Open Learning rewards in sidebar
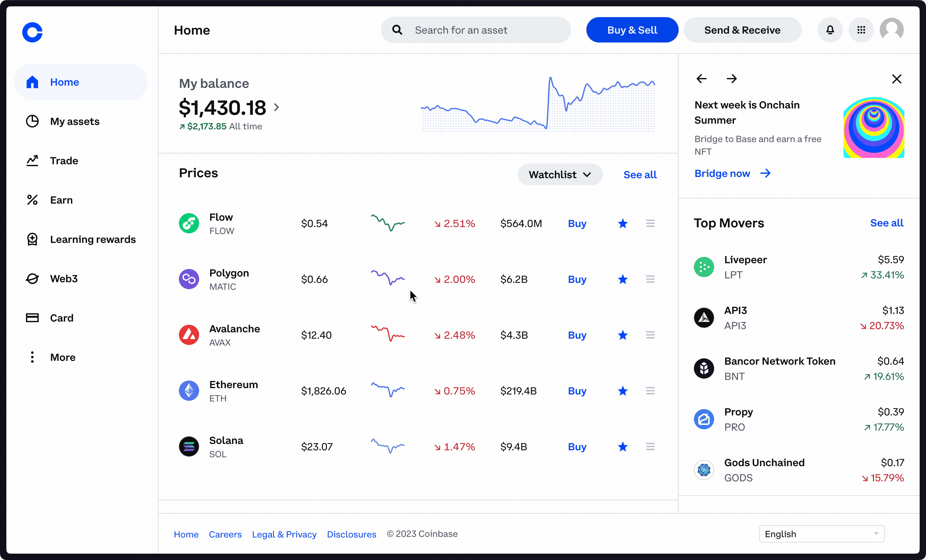926x560 pixels. pyautogui.click(x=93, y=239)
